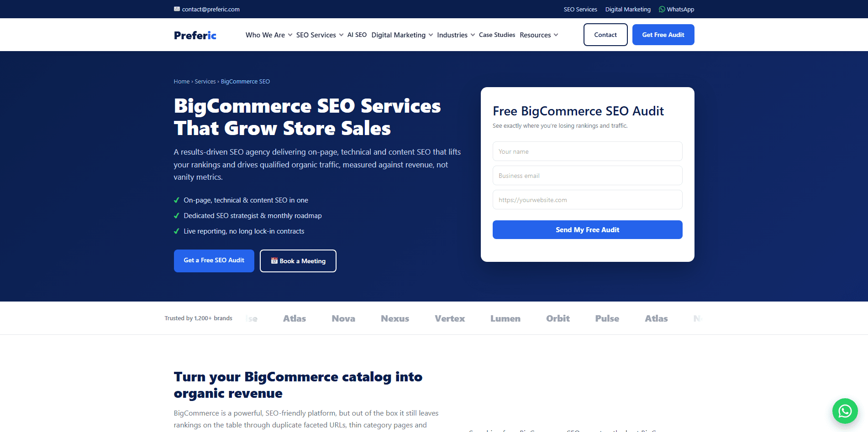Screen dimensions: 868x432
Task: Click the envelope icon beside contact email
Action: (177, 9)
